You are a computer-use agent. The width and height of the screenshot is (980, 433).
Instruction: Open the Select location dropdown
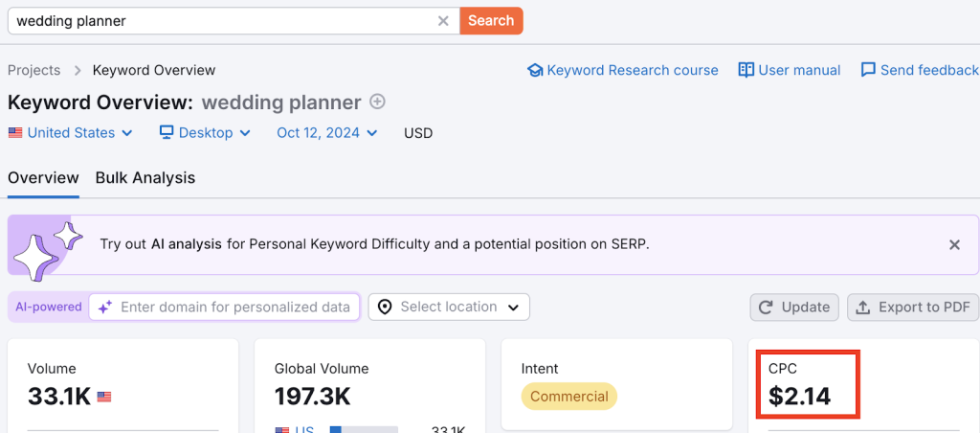click(449, 308)
